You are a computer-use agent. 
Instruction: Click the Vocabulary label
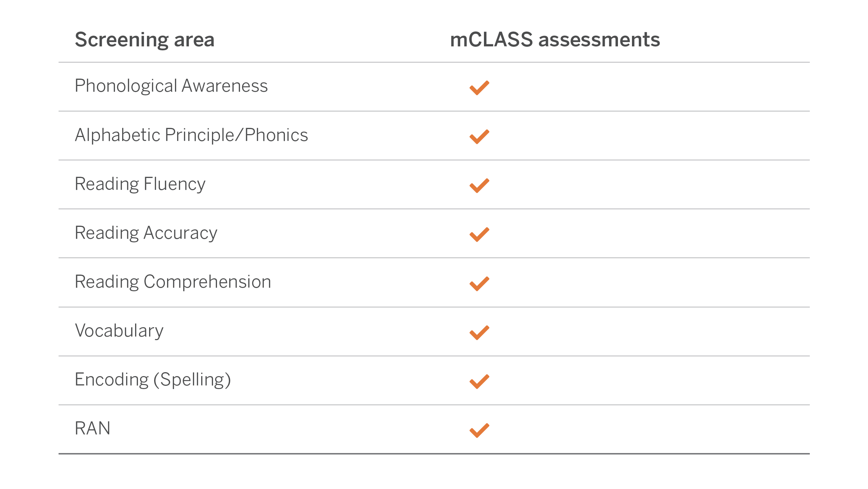[119, 331]
